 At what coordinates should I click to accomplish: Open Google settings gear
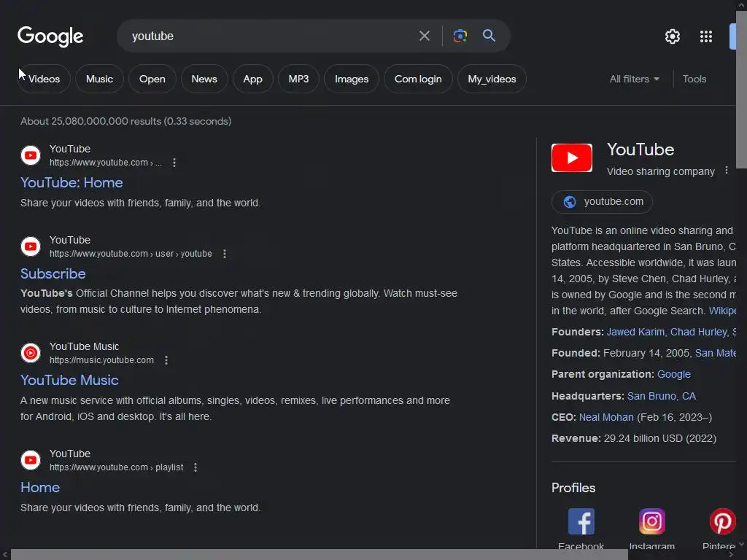click(672, 36)
